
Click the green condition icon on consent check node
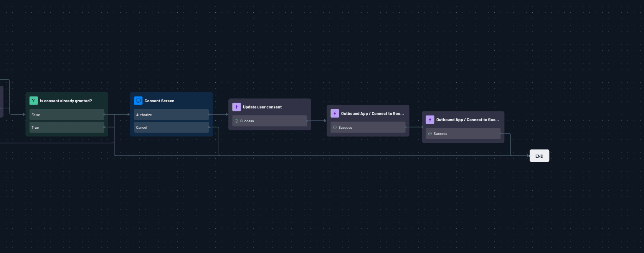34,101
